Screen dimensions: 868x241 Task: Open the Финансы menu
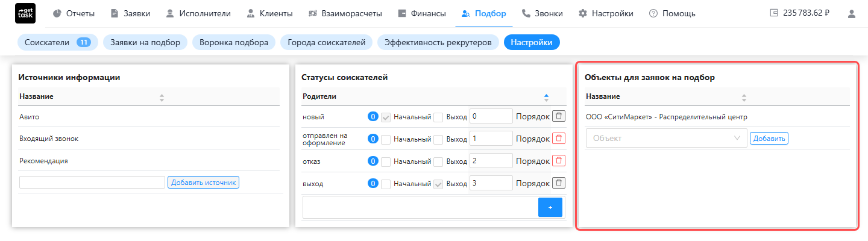[x=422, y=13]
